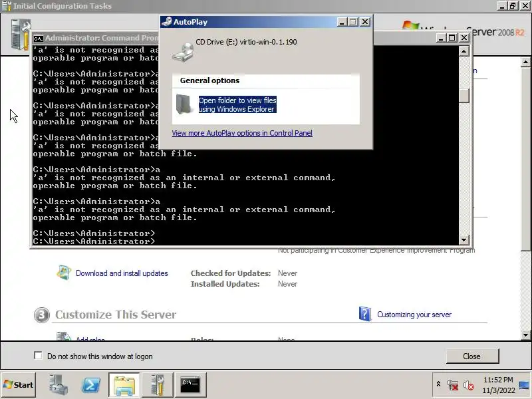Click the folder icon in AutoPlay options
The width and height of the screenshot is (532, 399).
tap(184, 104)
